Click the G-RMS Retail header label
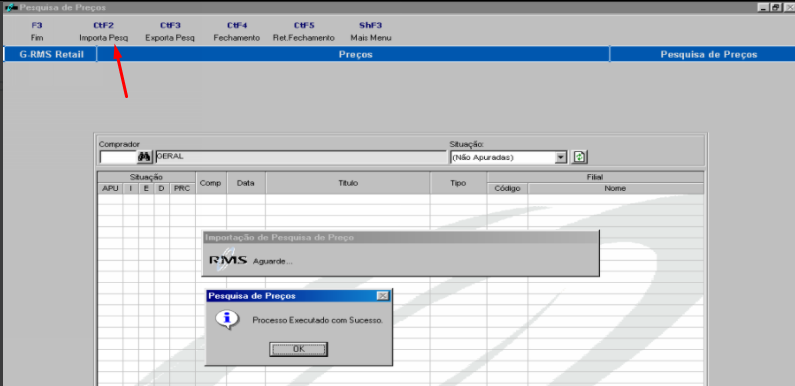The height and width of the screenshot is (386, 795). [51, 54]
